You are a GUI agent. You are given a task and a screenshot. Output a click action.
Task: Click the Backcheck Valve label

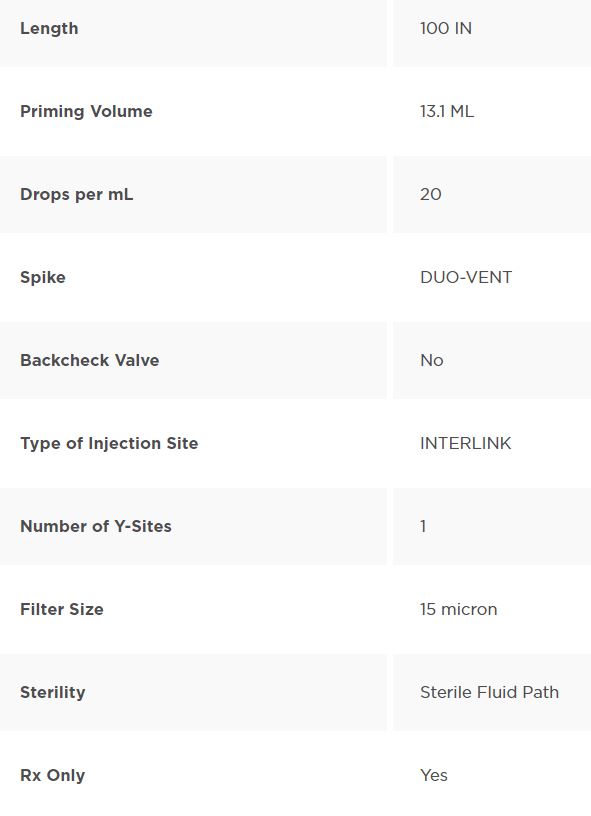(x=89, y=360)
